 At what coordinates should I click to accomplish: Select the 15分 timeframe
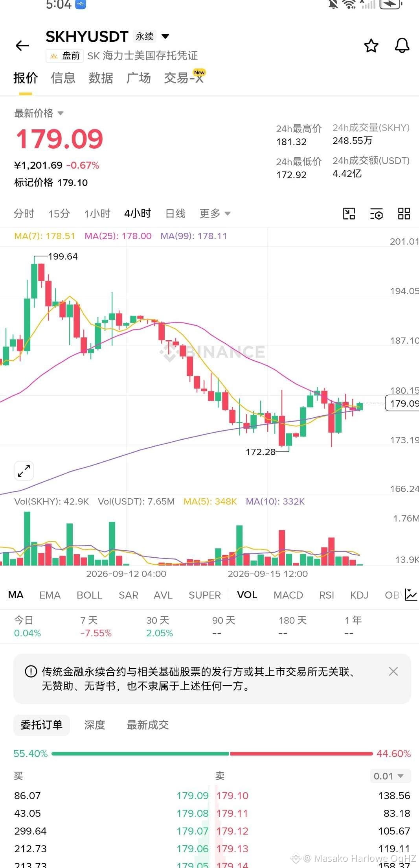click(x=59, y=214)
